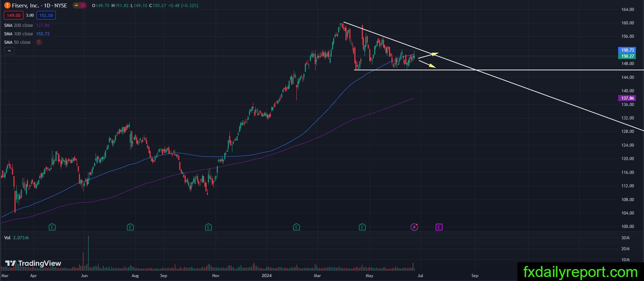Screen dimensions: 644x281
Task: Click the orange Fiserv logo icon
Action: (x=7, y=5)
